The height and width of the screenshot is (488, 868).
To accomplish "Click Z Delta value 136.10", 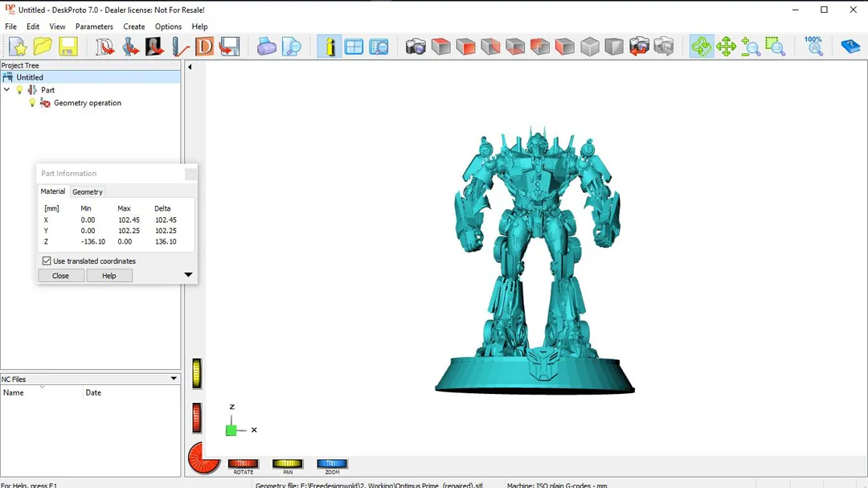I will (166, 241).
